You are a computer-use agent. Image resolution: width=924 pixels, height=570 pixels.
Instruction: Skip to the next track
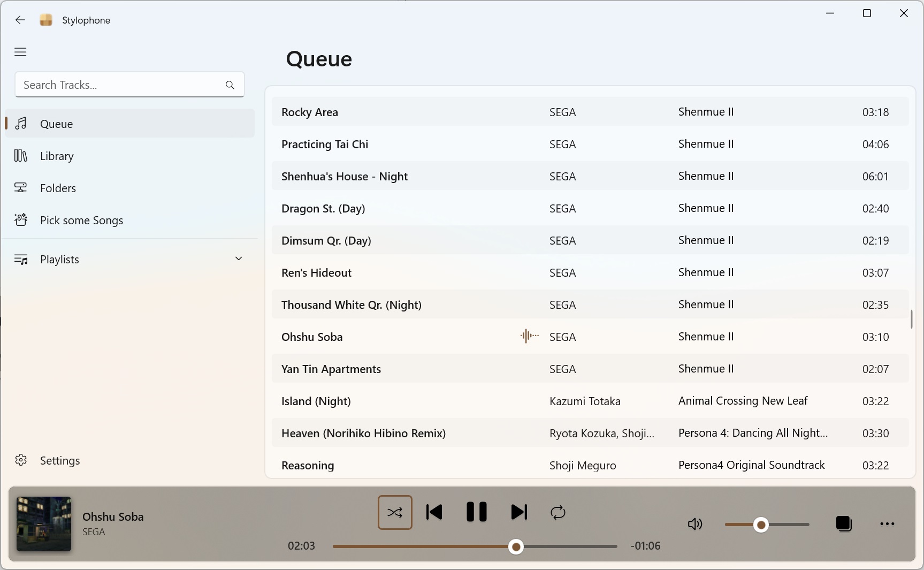(519, 512)
